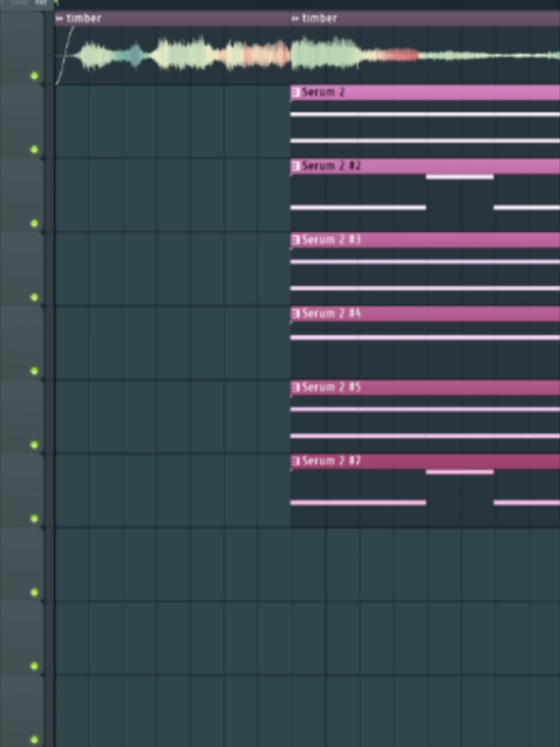Click the first timber clip's fade-in curve handle

coord(65,55)
